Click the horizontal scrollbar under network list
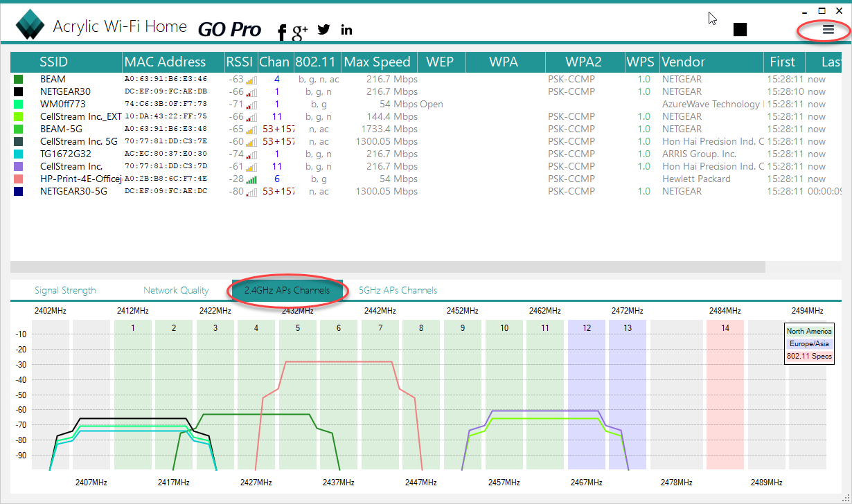Viewport: 852px width, 504px height. 388,267
